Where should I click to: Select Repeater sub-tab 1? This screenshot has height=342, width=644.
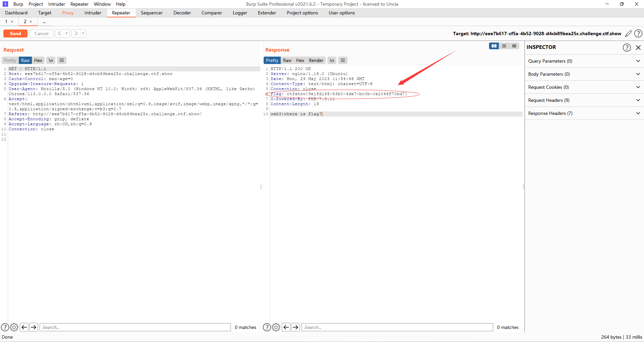tap(6, 21)
